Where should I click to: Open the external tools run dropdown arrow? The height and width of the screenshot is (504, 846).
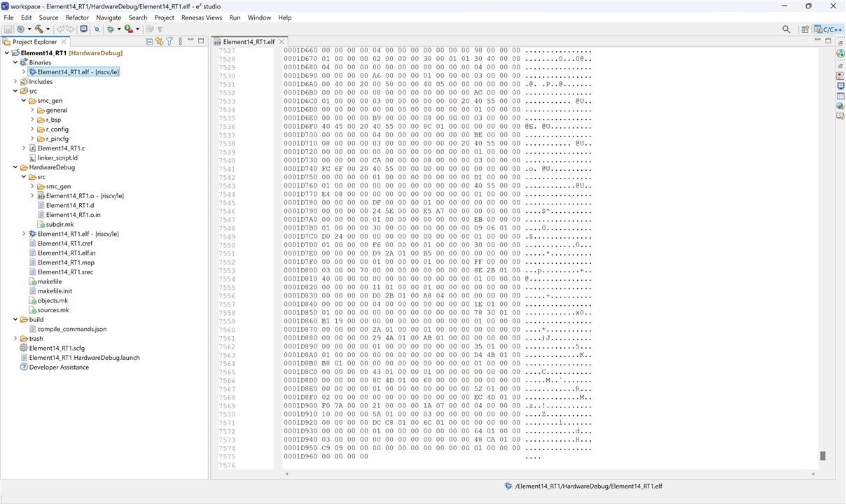click(137, 29)
